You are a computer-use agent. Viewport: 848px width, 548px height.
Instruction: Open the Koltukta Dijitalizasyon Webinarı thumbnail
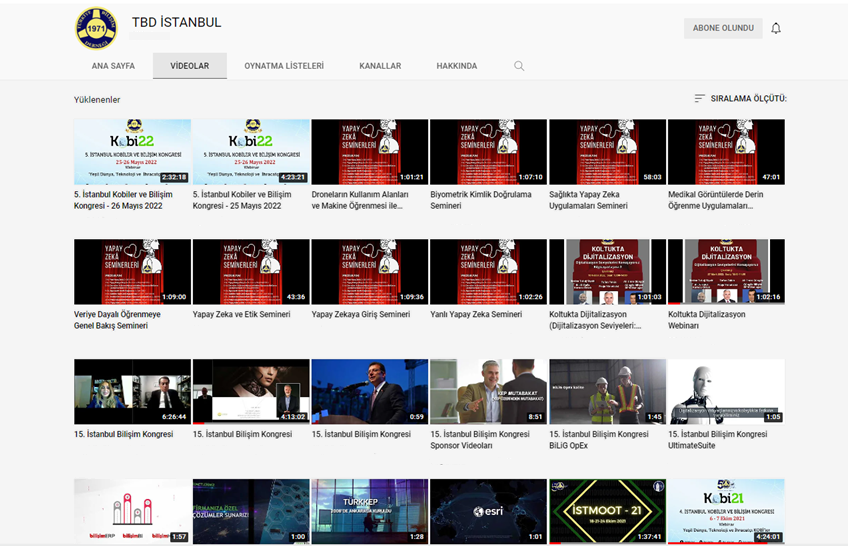coord(725,272)
